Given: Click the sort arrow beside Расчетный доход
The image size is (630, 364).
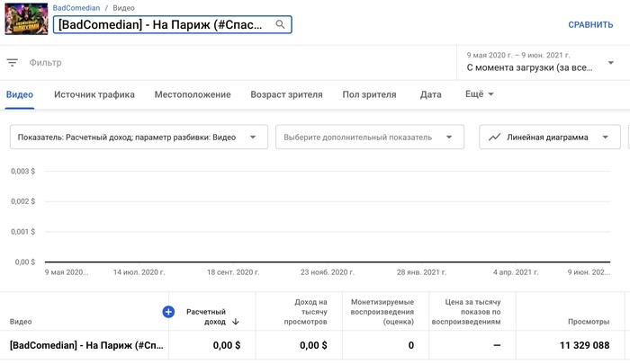Looking at the screenshot, I should coord(236,321).
